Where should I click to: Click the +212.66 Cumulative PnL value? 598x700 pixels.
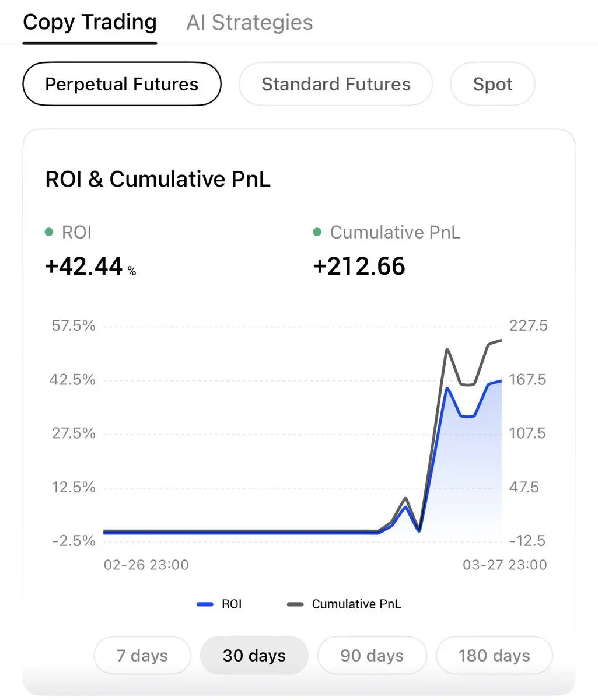(359, 267)
